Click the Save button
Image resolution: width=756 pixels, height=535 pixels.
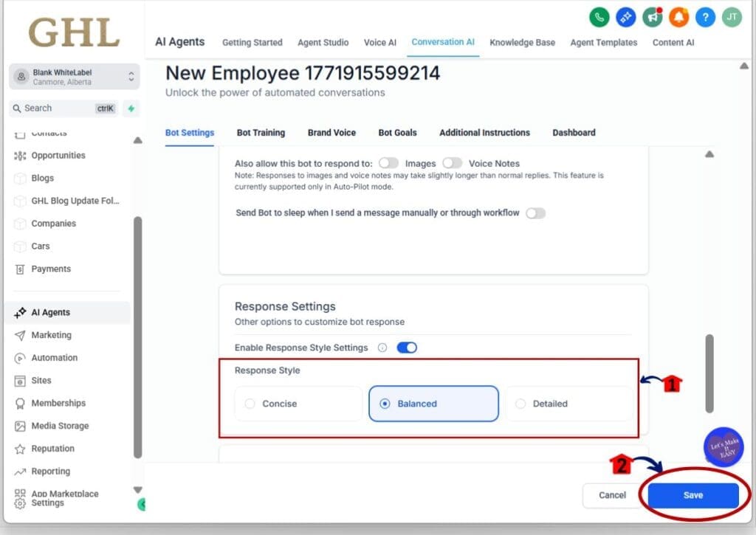(x=691, y=495)
